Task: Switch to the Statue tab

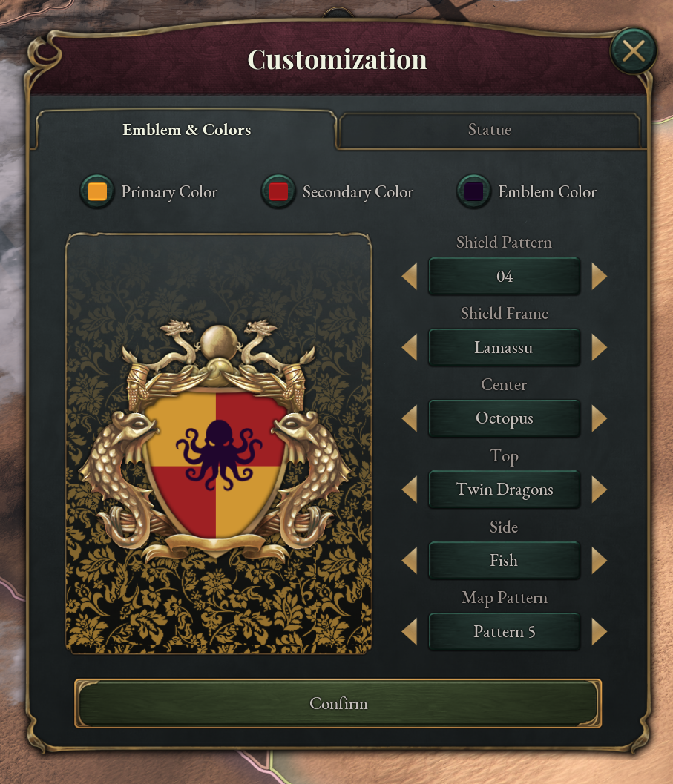Action: (489, 131)
